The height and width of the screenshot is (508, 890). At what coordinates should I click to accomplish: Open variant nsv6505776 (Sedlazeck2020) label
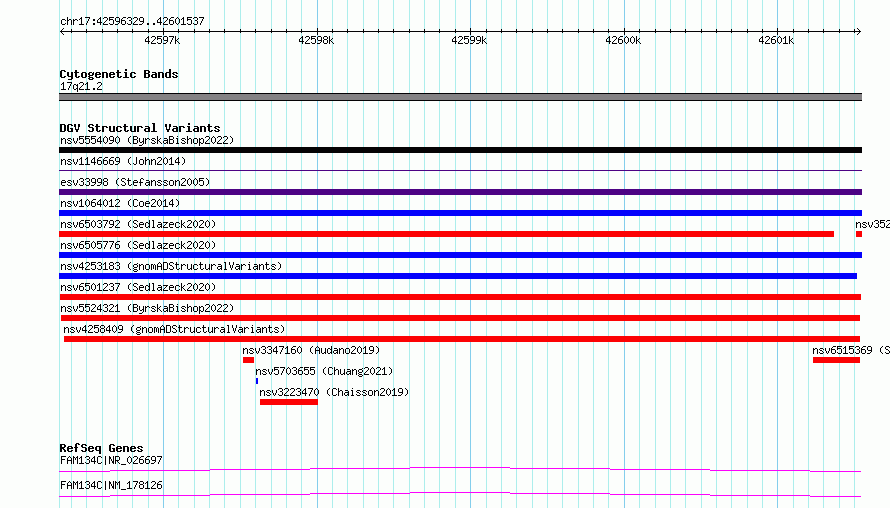(138, 245)
